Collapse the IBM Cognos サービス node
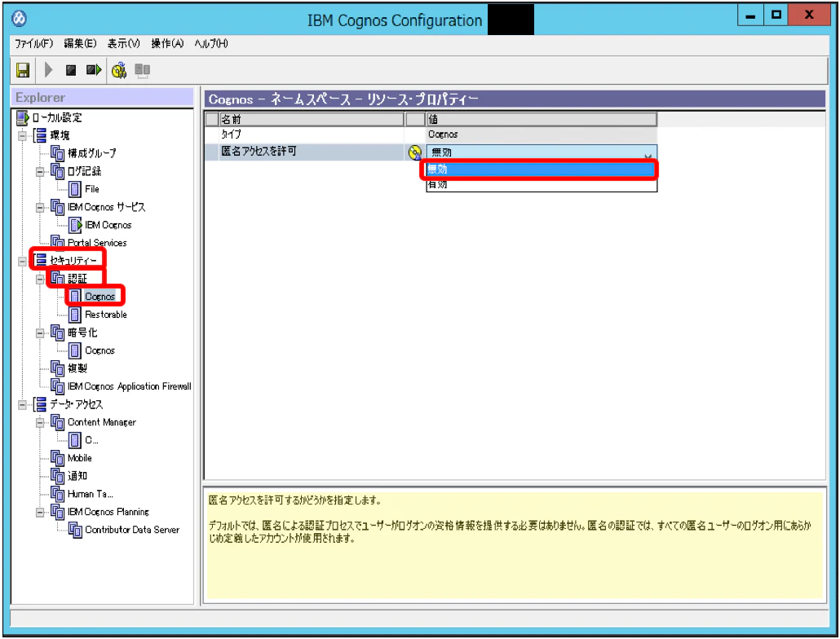The width and height of the screenshot is (840, 639). pyautogui.click(x=40, y=208)
